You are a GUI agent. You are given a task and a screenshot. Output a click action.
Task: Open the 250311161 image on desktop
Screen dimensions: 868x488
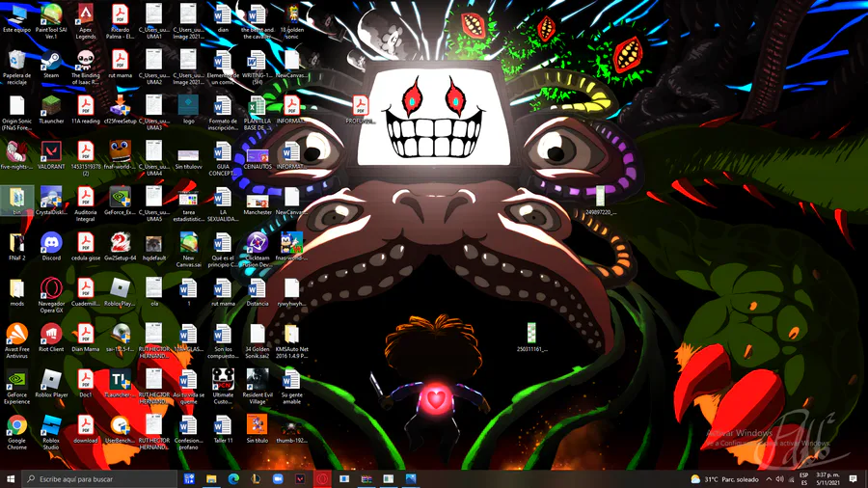531,339
